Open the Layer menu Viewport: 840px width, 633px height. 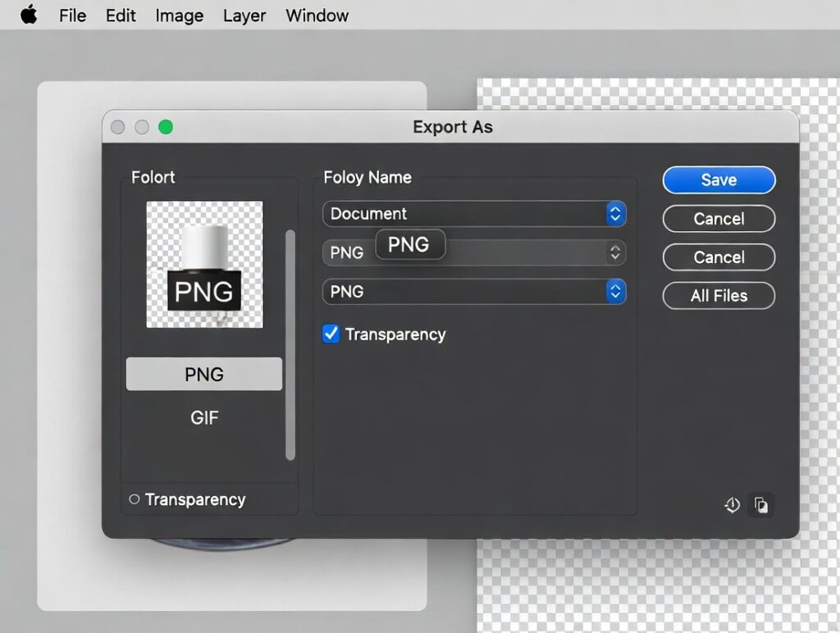tap(244, 15)
